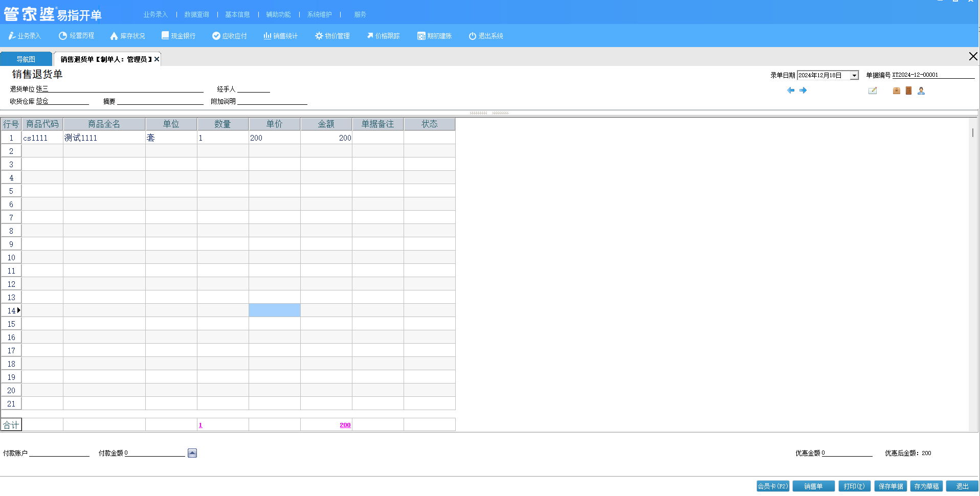Viewport: 980px width, 496px height.
Task: Open 销售统计 in the toolbar
Action: (280, 36)
